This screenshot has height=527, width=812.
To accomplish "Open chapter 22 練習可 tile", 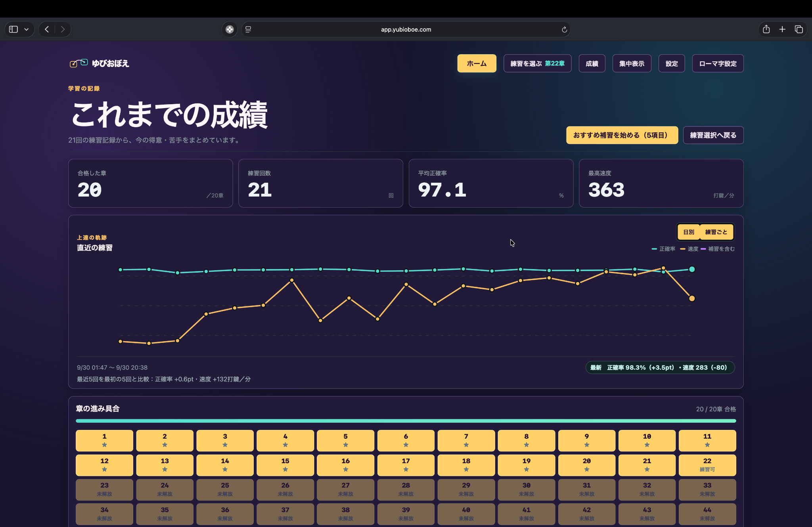I will [x=707, y=465].
